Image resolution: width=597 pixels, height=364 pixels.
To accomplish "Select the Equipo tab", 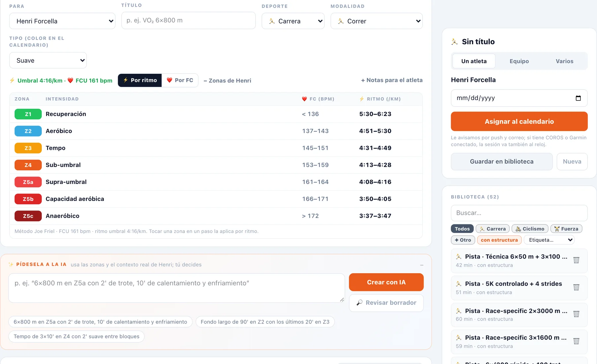I will (519, 61).
